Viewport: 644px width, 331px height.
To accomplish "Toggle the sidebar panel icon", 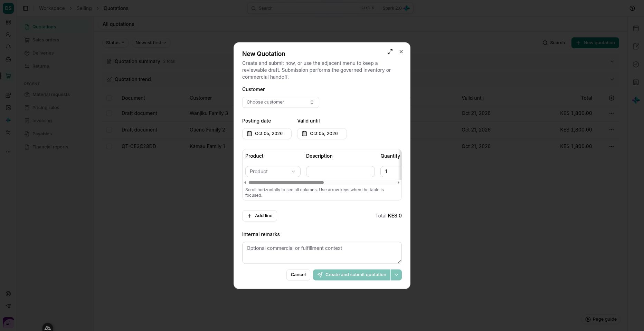I will click(26, 8).
